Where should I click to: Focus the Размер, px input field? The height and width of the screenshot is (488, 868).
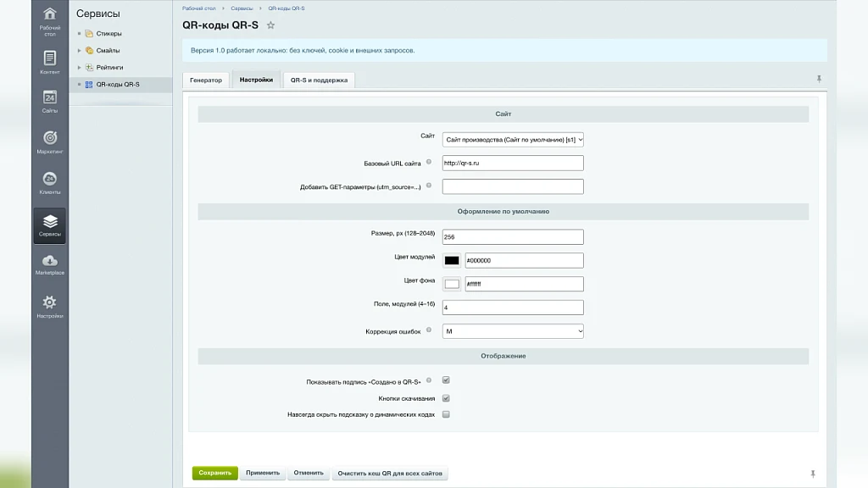tap(513, 237)
